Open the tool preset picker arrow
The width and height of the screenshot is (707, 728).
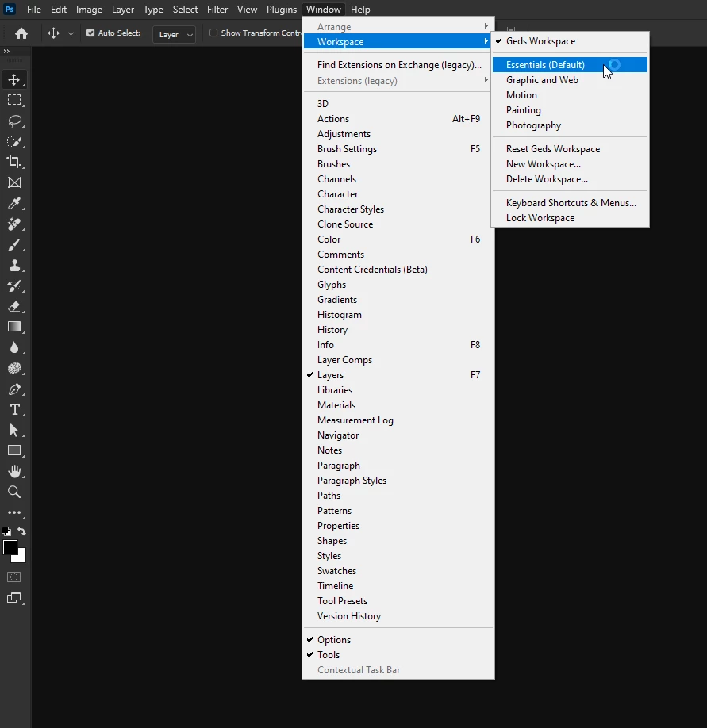[x=71, y=33]
